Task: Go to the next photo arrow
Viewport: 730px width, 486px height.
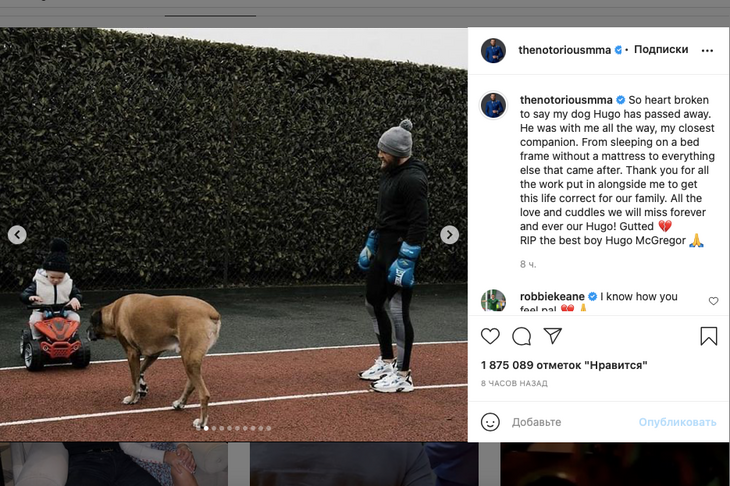Action: coord(449,235)
